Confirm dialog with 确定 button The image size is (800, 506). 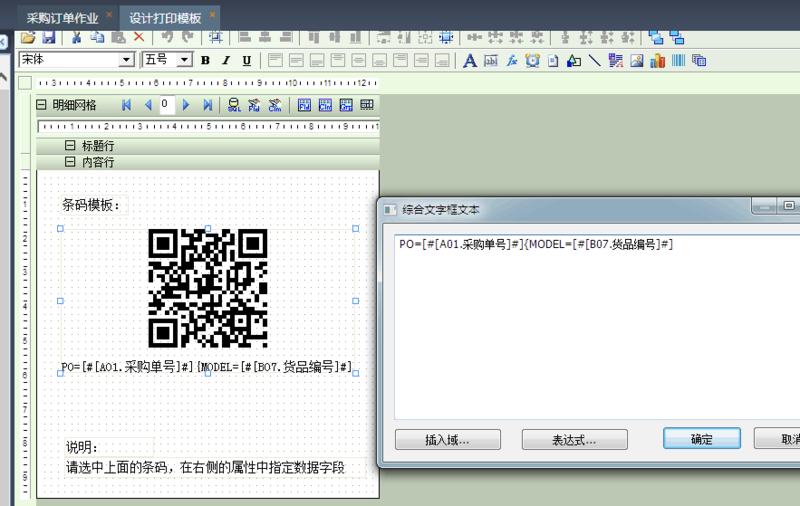point(702,439)
